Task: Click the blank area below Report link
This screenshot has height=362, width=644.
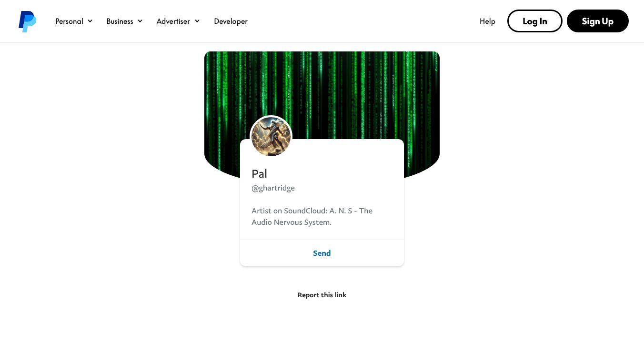Action: pos(322,333)
